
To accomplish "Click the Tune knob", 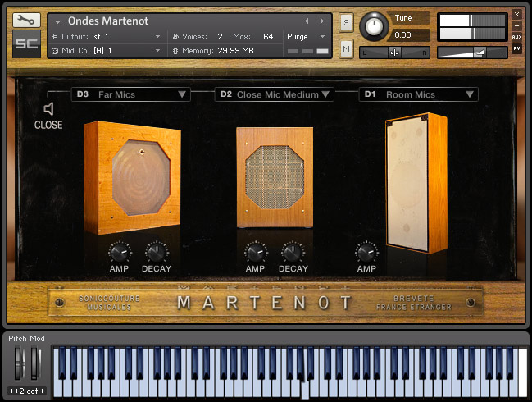I will tap(374, 26).
